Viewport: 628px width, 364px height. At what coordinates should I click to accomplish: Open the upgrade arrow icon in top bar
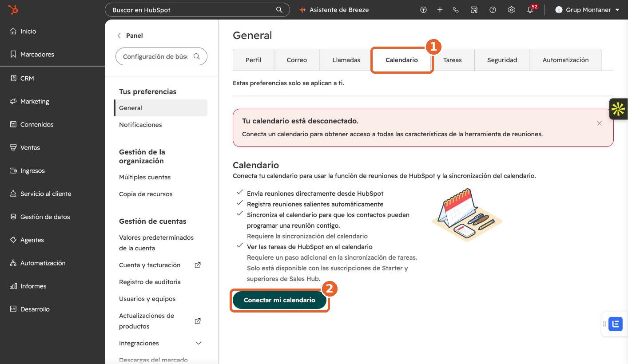click(x=423, y=10)
